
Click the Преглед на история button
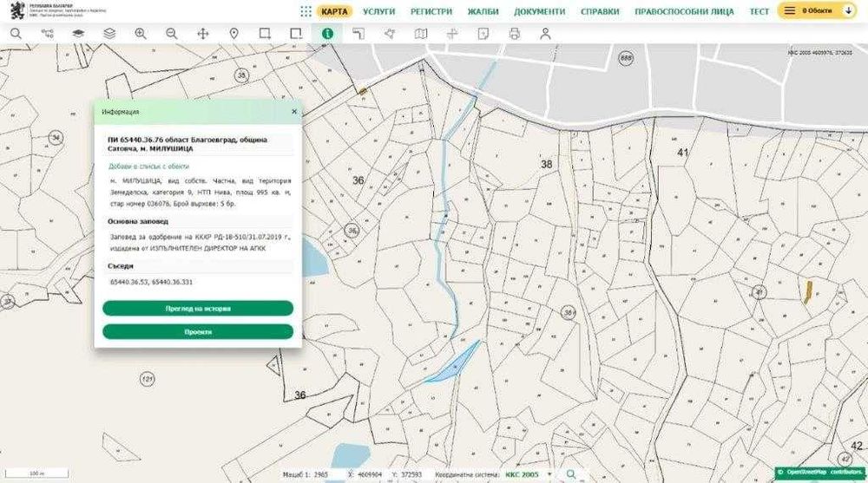click(x=198, y=309)
